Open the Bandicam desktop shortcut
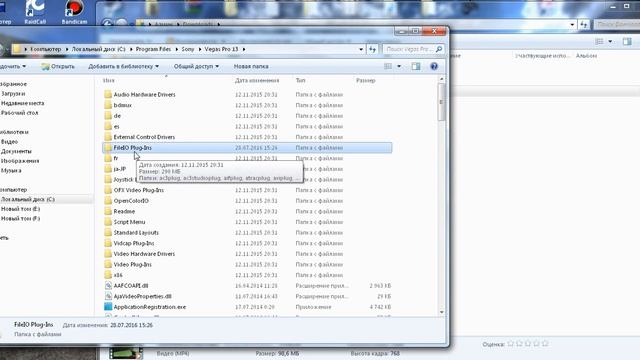 74,12
